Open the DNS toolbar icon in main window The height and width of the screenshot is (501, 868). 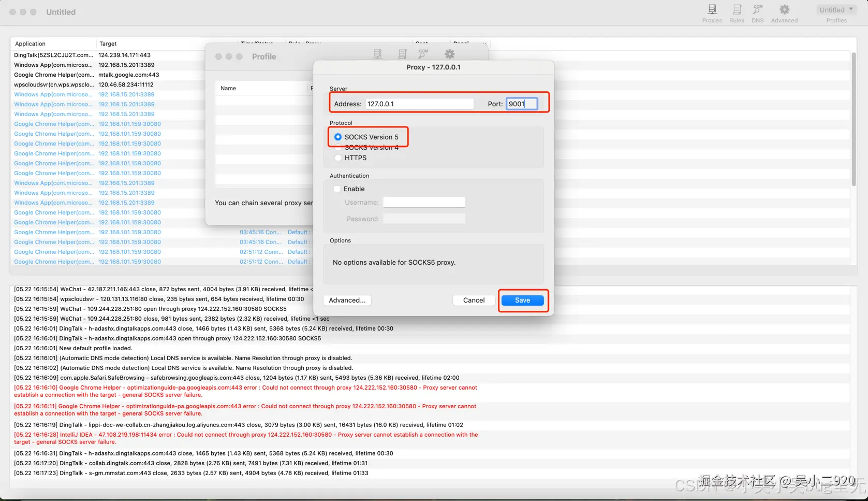click(758, 13)
